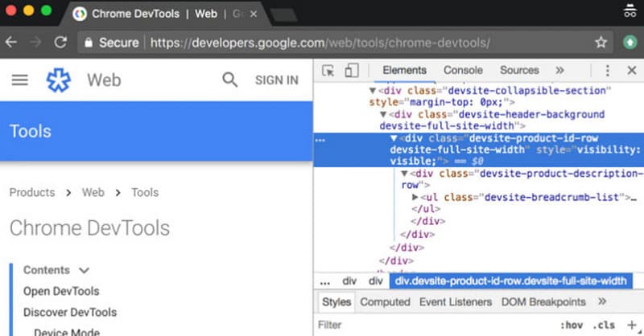Collapse the Contents chevron dropdown
This screenshot has height=336, width=644.
click(85, 270)
